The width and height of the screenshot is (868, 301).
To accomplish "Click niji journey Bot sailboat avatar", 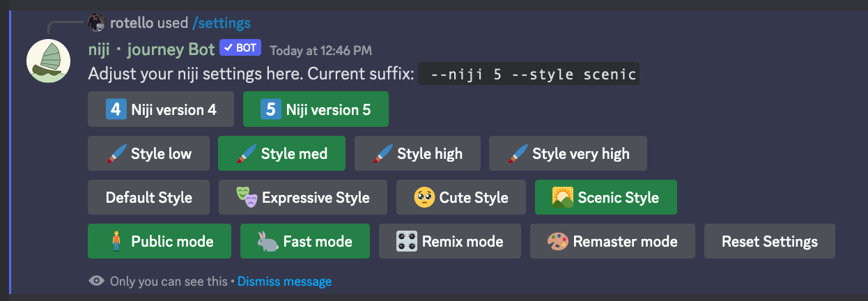I will (x=49, y=61).
